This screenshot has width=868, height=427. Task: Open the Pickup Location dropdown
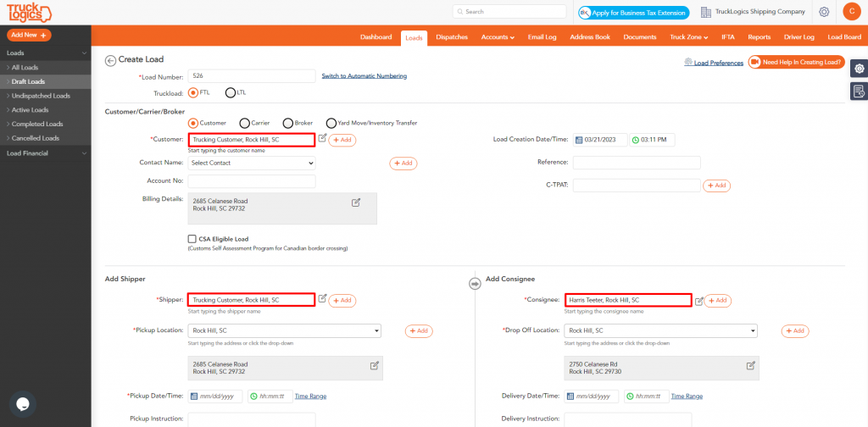[x=285, y=330]
